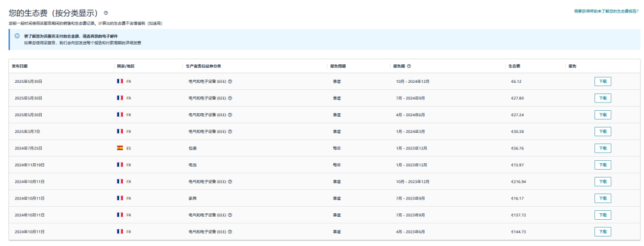Download the €6.12 report for Oct–Dec 2024
The height and width of the screenshot is (246, 644).
point(602,81)
